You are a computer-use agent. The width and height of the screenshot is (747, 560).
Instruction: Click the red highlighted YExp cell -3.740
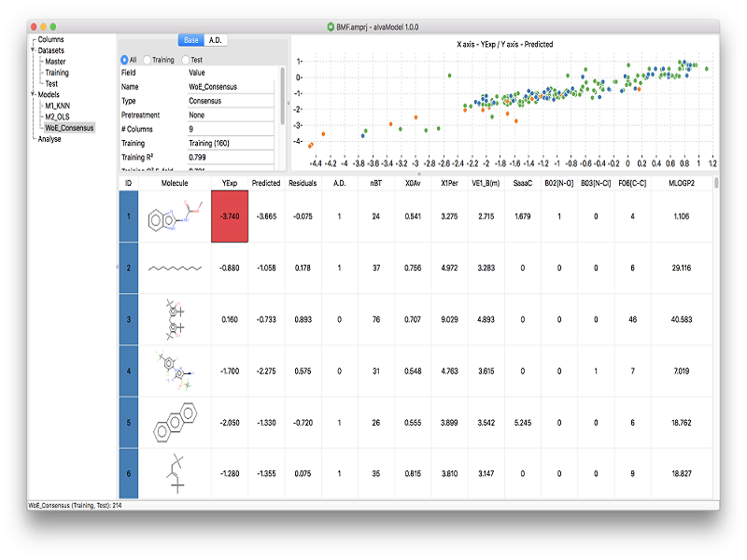pos(230,217)
